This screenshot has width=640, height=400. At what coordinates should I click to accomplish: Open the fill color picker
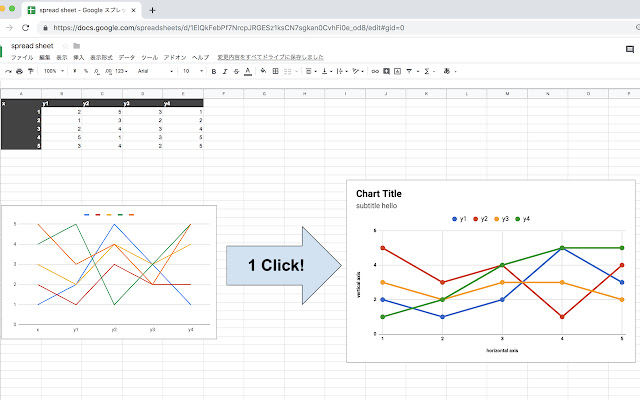pos(263,71)
